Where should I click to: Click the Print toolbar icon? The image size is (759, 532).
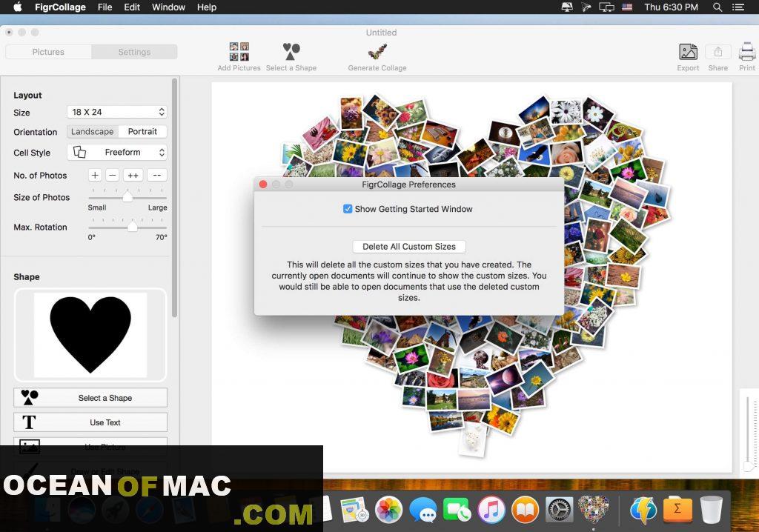747,52
